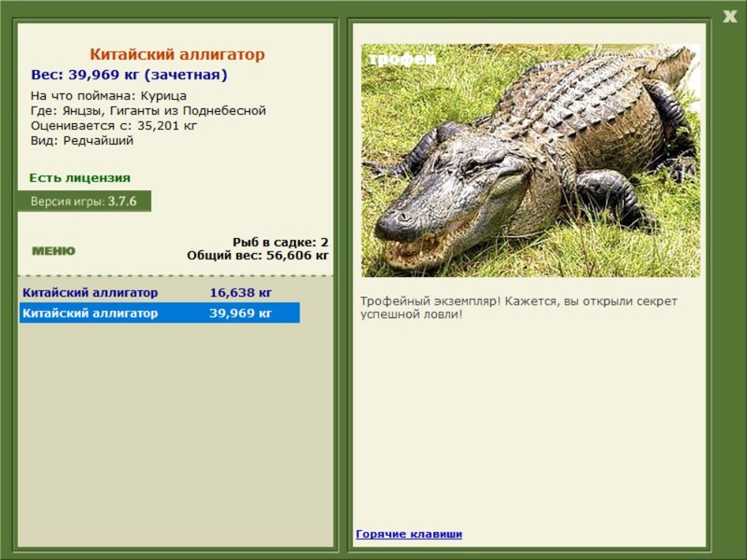The width and height of the screenshot is (747, 560).
Task: Select the 16,638 кг Китайский аллигатор row
Action: [160, 292]
